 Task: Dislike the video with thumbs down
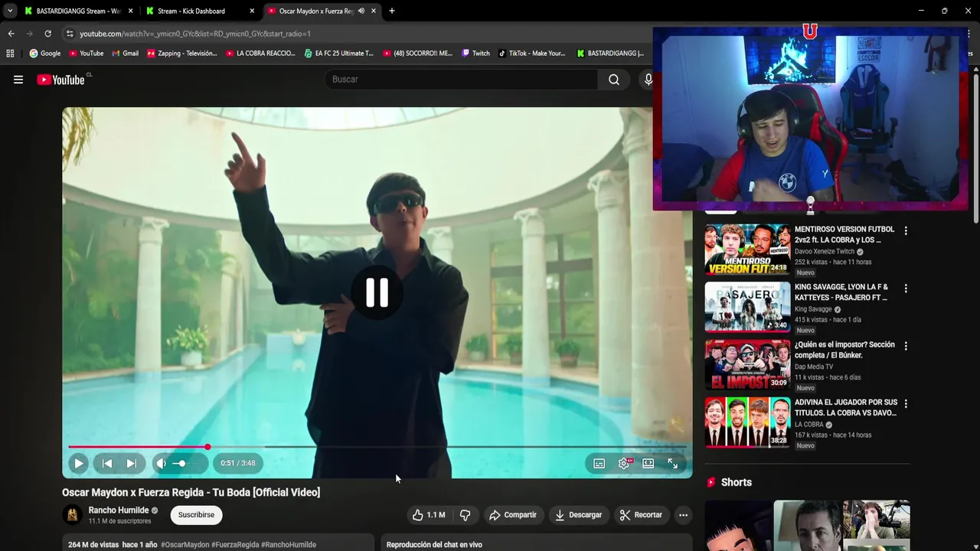[465, 515]
